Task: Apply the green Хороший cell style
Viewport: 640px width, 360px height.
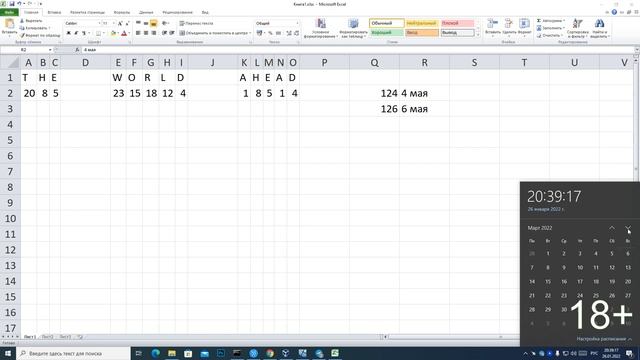Action: [386, 33]
